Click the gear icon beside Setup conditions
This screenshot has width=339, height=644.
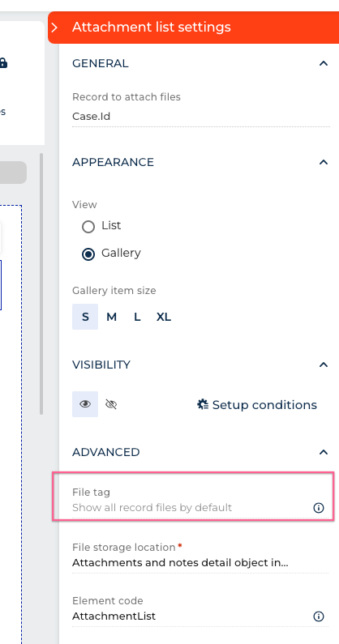203,404
